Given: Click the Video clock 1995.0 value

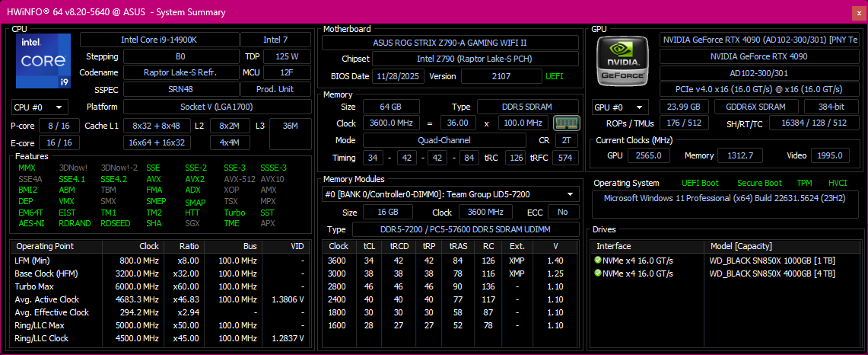Looking at the screenshot, I should click(830, 155).
